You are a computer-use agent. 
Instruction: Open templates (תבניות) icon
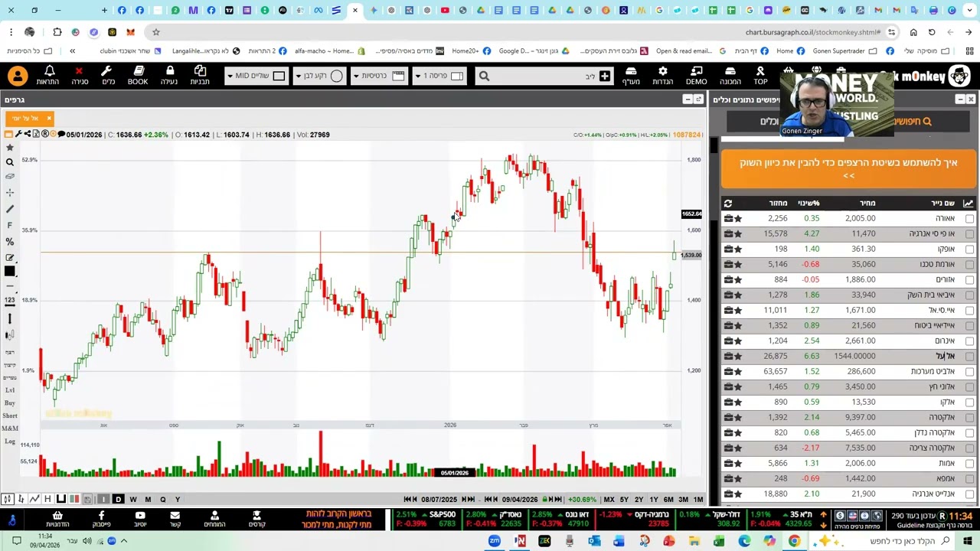(200, 75)
